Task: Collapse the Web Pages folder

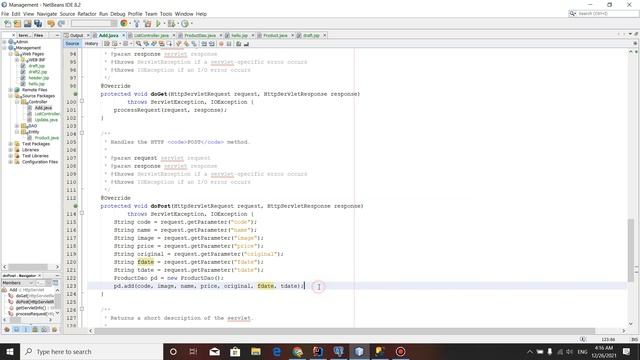Action: 11,54
